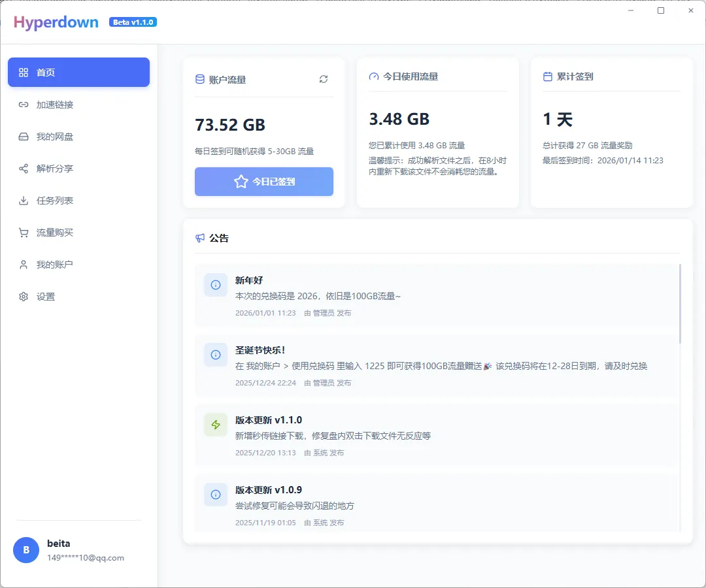Click the info icon of 版本更新 v1.0.9

(216, 495)
